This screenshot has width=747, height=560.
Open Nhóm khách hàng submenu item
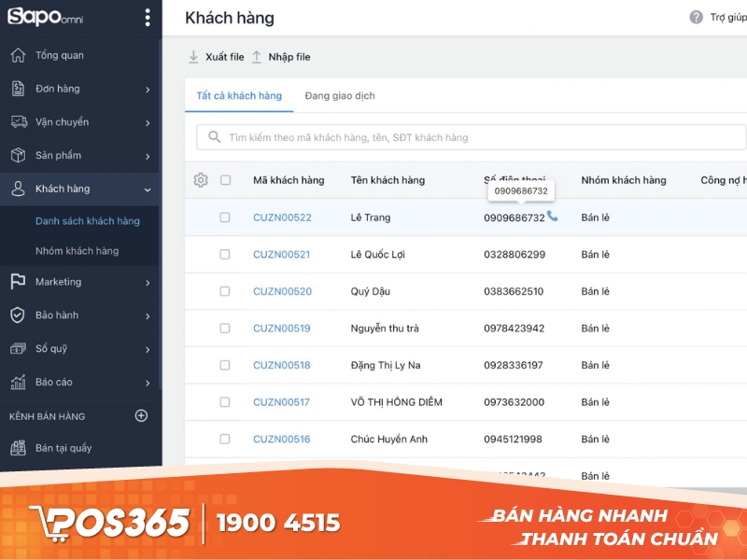coord(78,251)
